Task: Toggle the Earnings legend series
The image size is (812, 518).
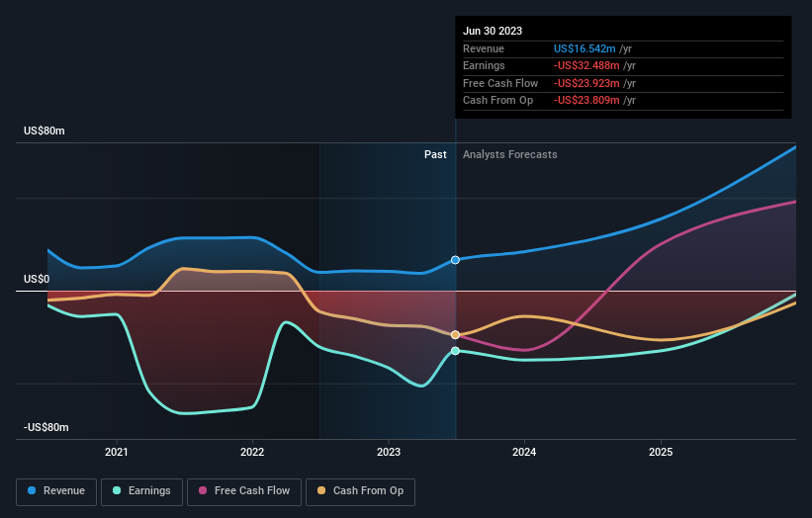Action: click(x=141, y=491)
